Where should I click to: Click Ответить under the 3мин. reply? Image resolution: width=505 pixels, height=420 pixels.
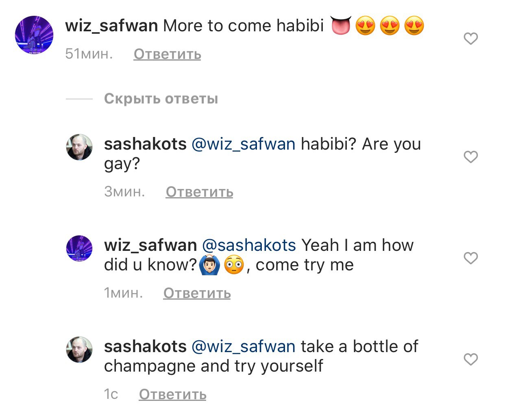point(199,192)
